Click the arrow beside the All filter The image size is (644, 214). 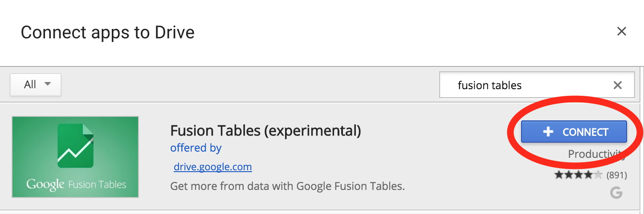pos(48,84)
